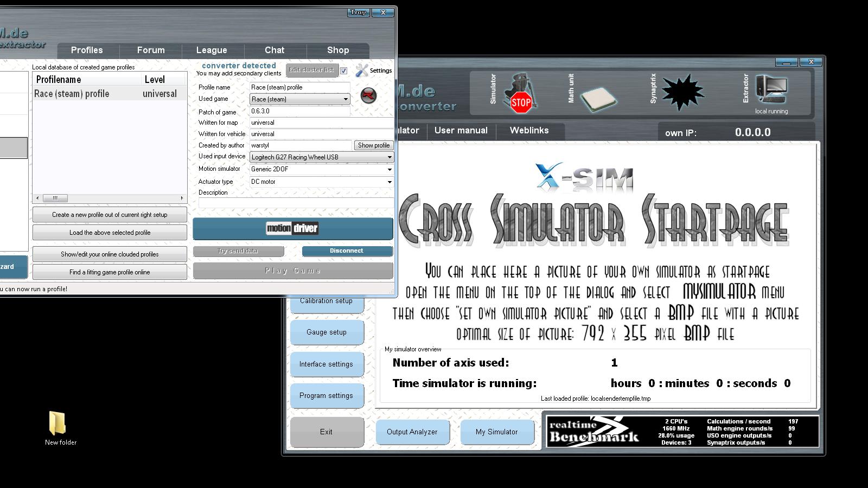Click Load the above selected profile
This screenshot has height=488, width=868.
110,233
